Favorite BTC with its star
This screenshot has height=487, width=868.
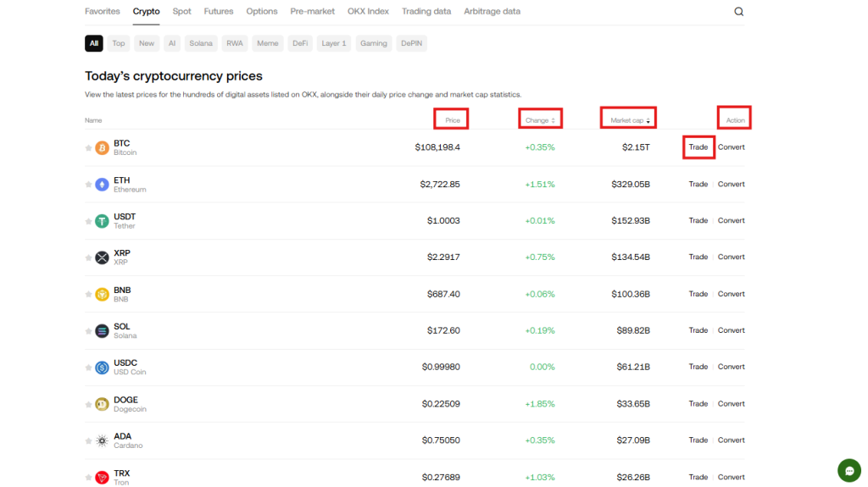click(88, 147)
